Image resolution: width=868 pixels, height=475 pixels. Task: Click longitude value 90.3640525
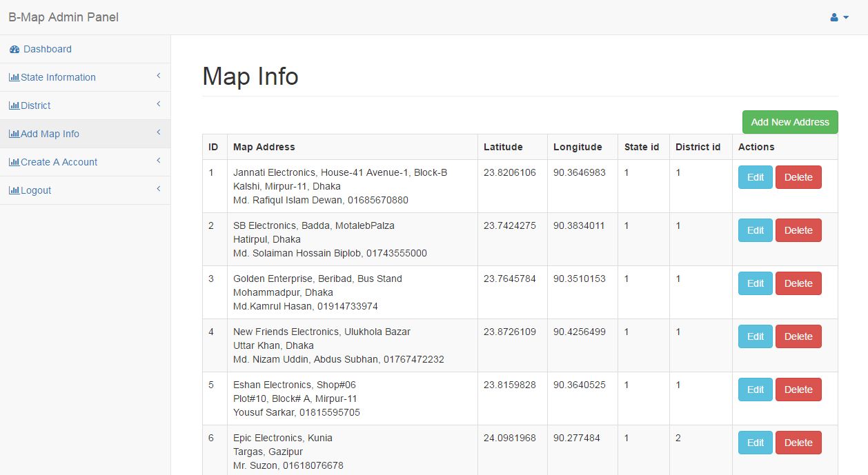(x=580, y=385)
